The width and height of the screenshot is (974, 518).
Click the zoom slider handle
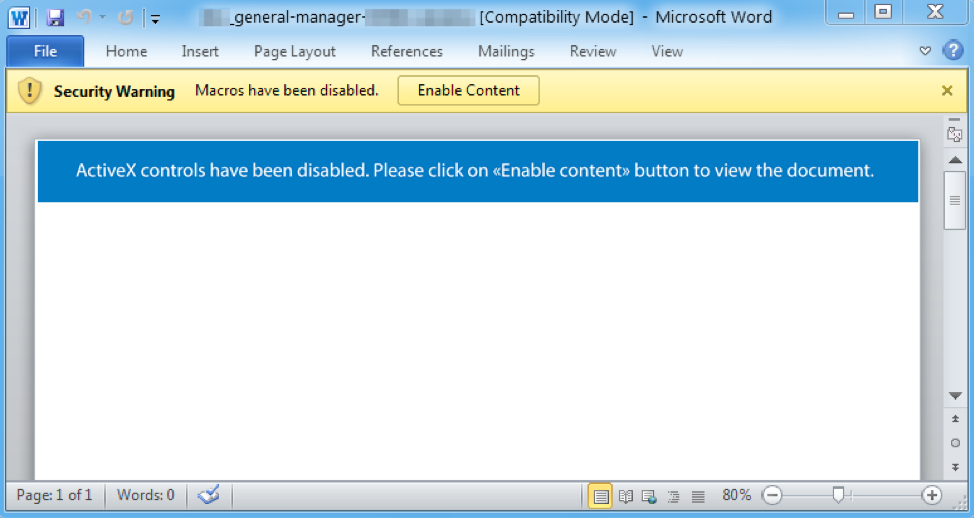tap(839, 495)
